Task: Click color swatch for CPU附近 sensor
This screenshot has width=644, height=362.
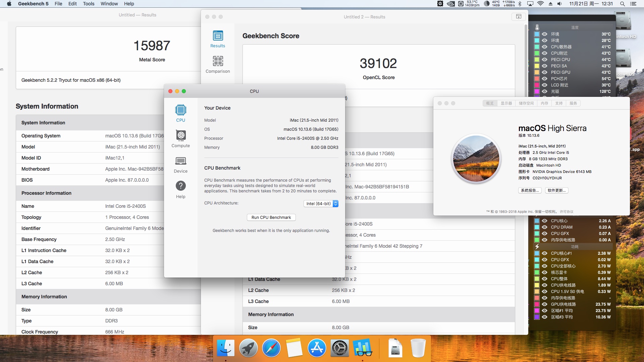Action: [537, 53]
